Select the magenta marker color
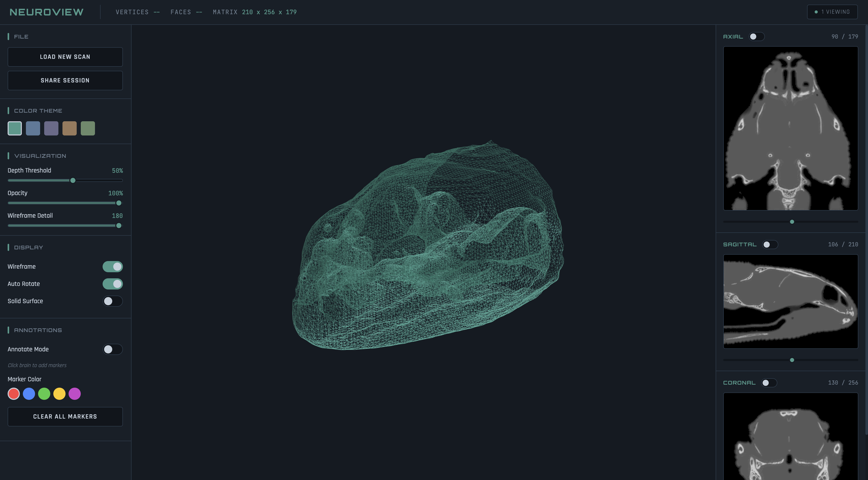This screenshot has height=480, width=868. click(x=74, y=393)
